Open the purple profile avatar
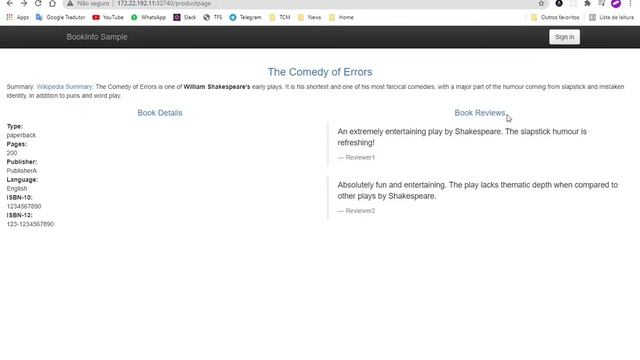The image size is (640, 360). 616,3
